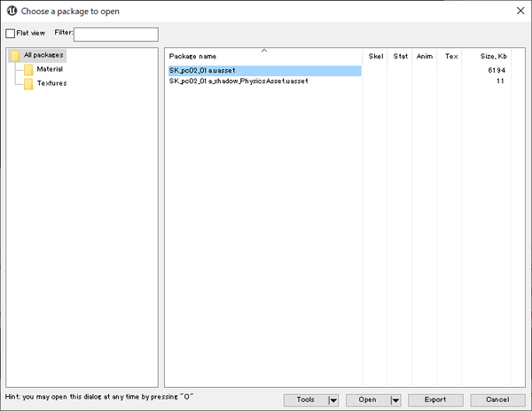
Task: Select the All packages tree label
Action: 43,55
